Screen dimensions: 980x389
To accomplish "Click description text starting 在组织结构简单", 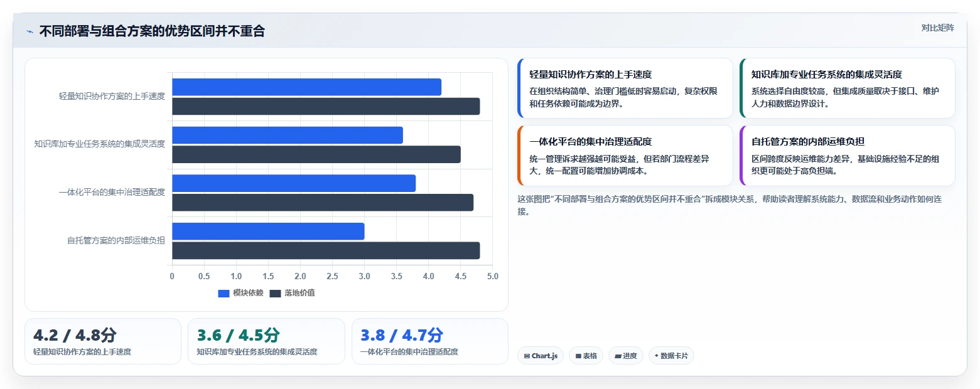I will pos(623,97).
